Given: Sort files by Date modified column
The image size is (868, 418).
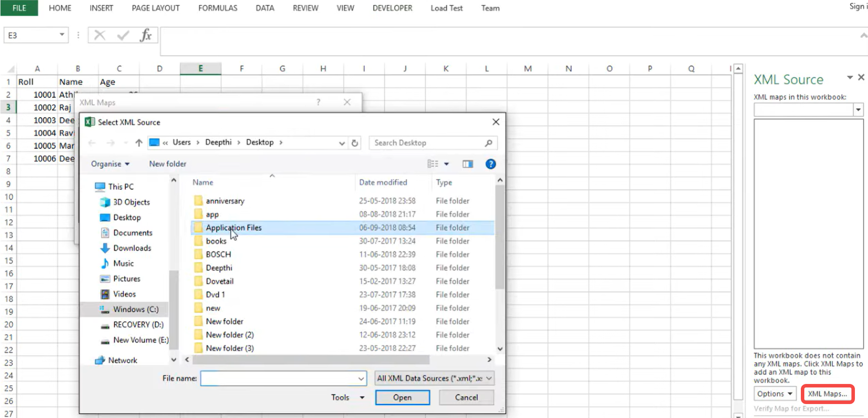Looking at the screenshot, I should tap(383, 182).
